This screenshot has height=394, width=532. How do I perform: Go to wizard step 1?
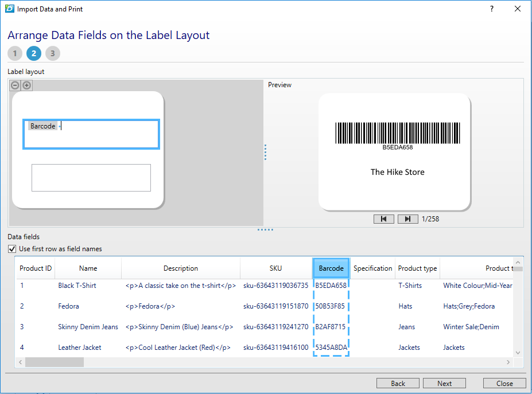tap(15, 53)
